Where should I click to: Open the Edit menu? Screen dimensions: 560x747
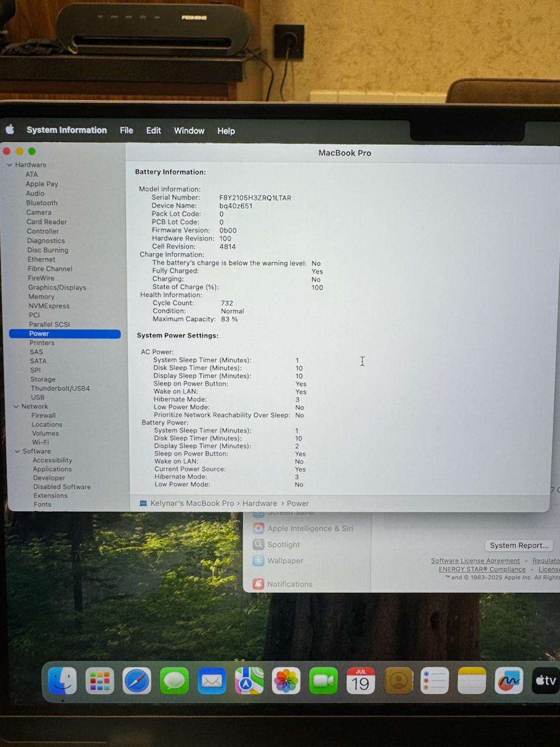click(x=153, y=131)
